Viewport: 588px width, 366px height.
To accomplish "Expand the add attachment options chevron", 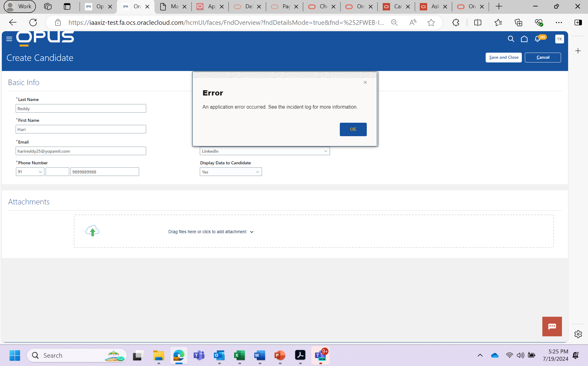I will [252, 232].
